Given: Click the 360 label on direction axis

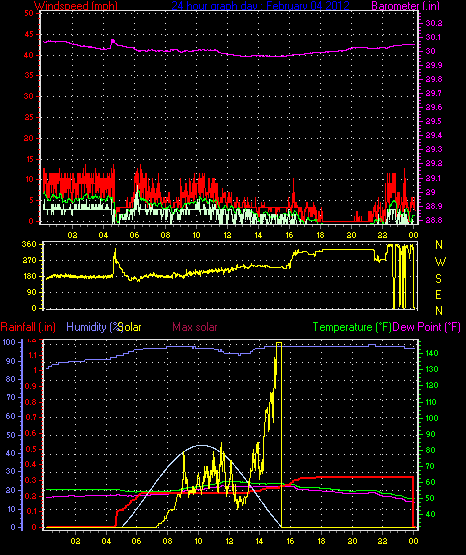Looking at the screenshot, I should point(29,244).
